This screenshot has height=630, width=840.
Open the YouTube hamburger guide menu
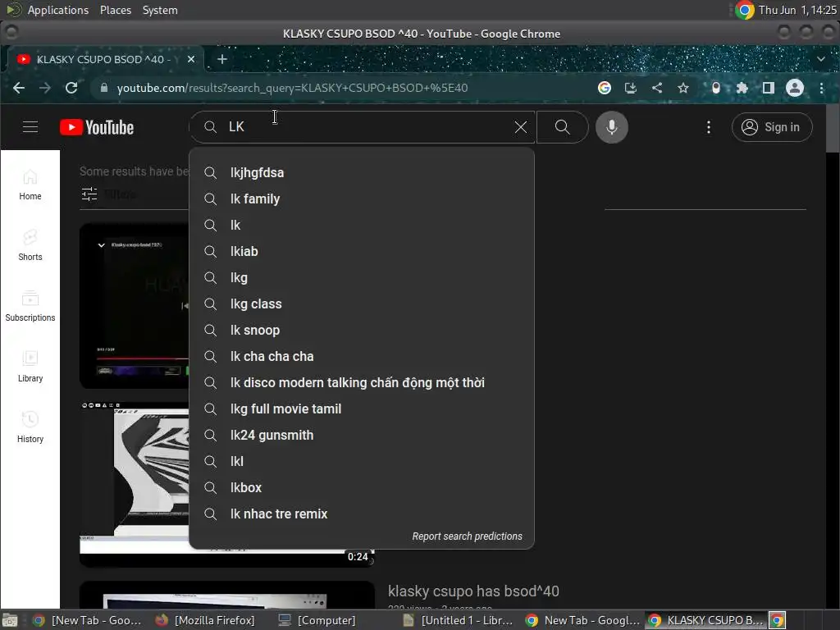tap(30, 127)
